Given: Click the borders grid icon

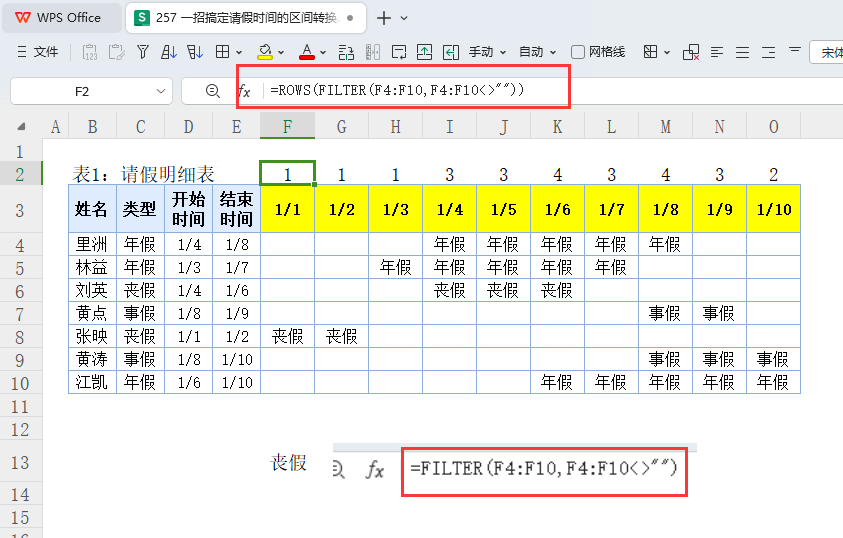Looking at the screenshot, I should coord(222,52).
